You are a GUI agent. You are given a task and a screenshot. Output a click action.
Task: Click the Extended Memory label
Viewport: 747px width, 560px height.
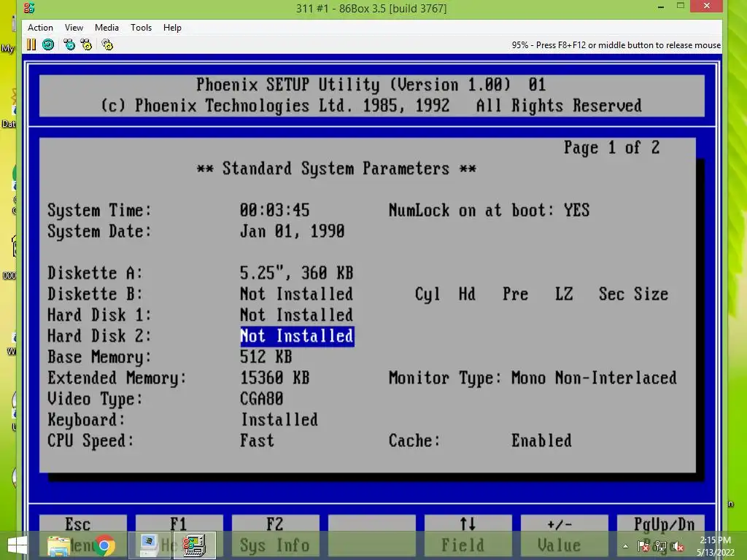click(117, 378)
